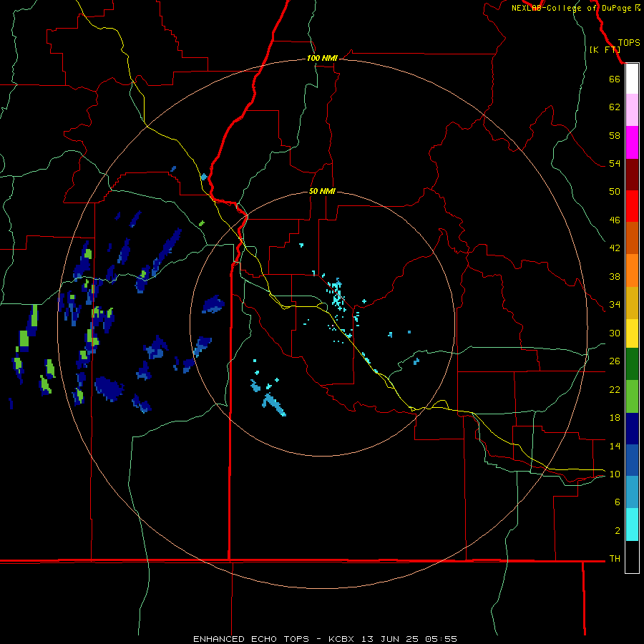Click the legend value '54'
This screenshot has height=644, width=644.
pos(615,163)
